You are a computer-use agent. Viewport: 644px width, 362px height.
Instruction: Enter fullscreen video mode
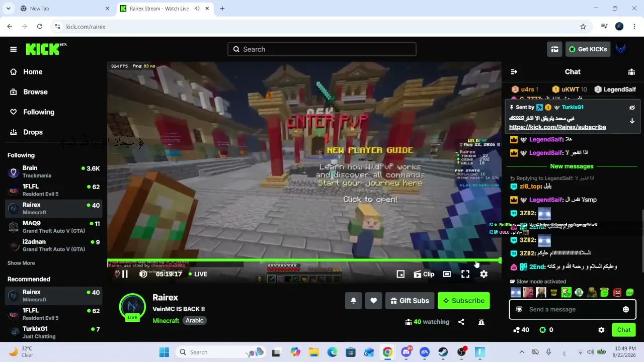[x=465, y=274]
